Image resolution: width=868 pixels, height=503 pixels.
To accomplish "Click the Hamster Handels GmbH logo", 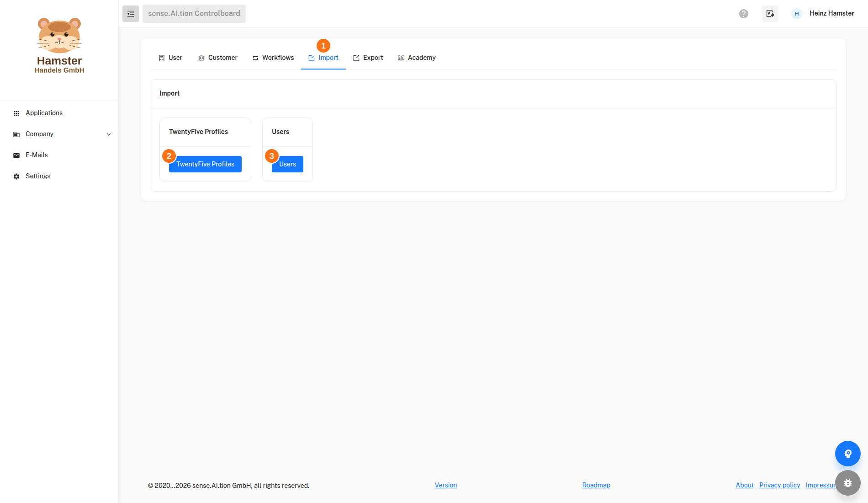I will click(x=59, y=45).
